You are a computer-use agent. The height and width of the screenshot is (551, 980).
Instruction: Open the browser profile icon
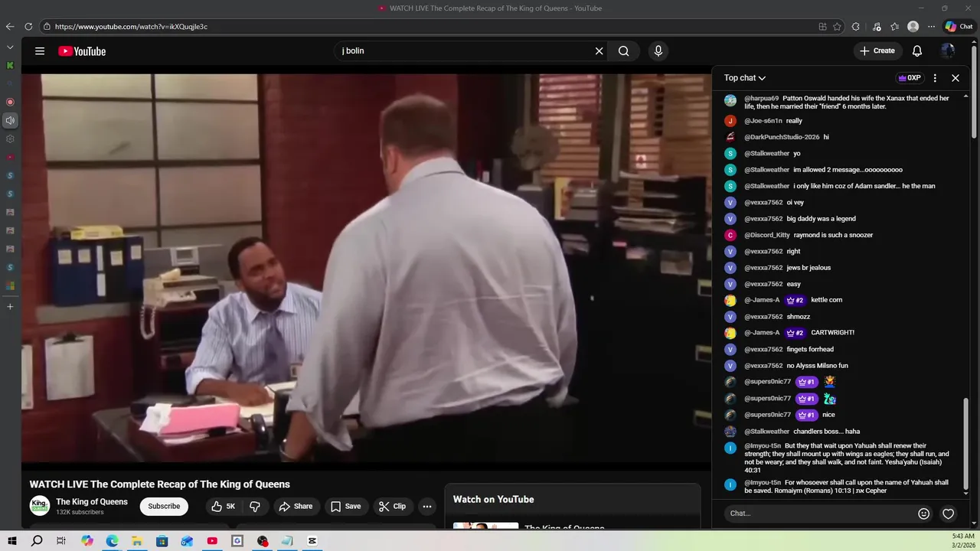tap(913, 26)
